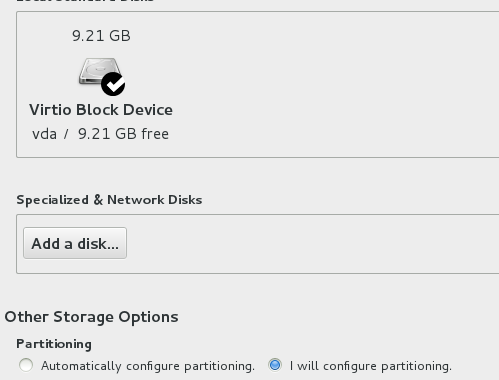Click the black checkmark badge on the disk
Viewport: 499px width, 380px height.
tap(113, 84)
